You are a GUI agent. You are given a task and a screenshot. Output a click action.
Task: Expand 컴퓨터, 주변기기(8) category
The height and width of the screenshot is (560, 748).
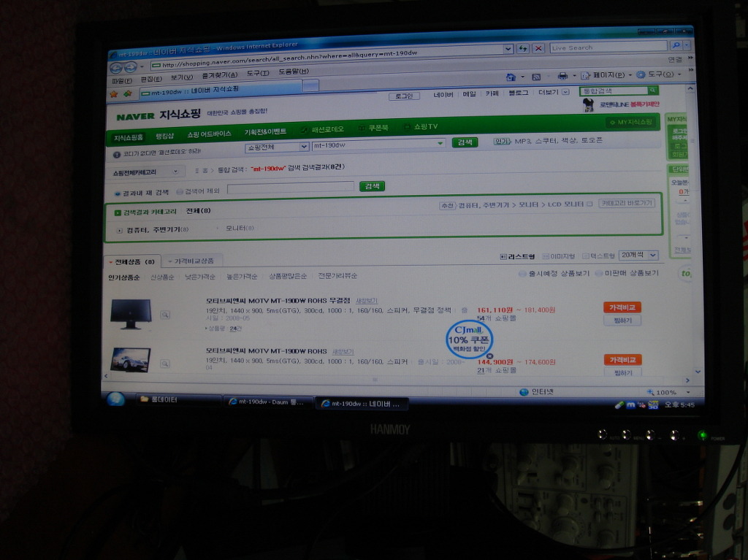(x=119, y=231)
